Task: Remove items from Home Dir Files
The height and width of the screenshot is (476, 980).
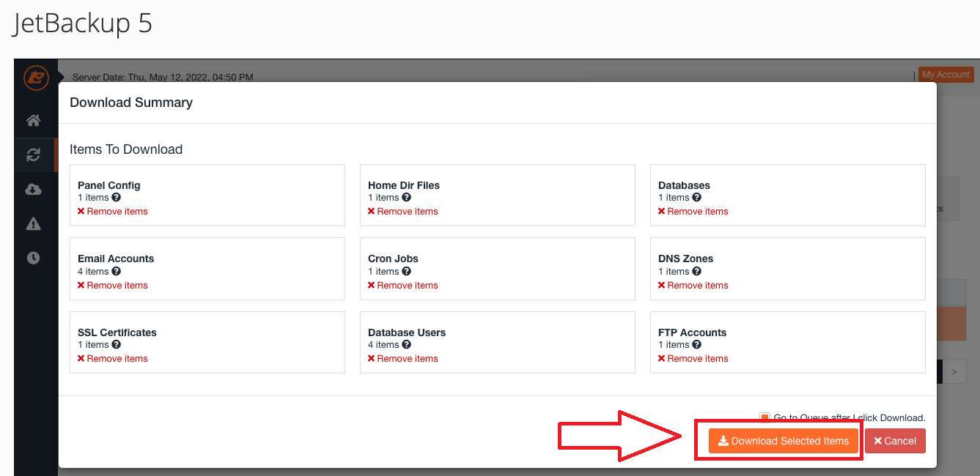Action: pos(403,212)
